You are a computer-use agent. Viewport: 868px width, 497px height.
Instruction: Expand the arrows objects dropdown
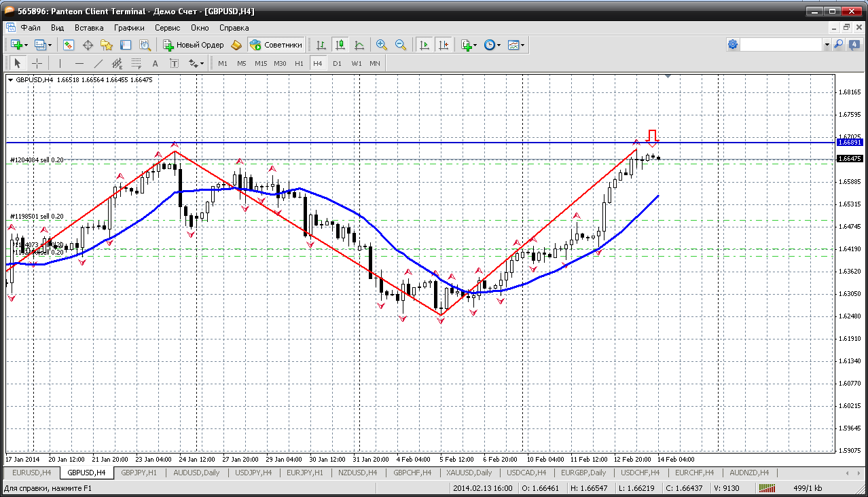(x=202, y=64)
